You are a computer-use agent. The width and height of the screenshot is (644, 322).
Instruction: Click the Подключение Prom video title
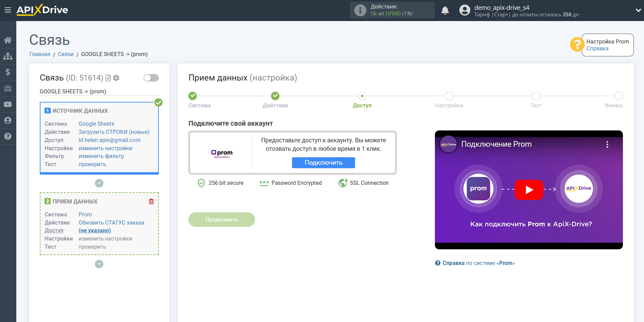pyautogui.click(x=496, y=144)
